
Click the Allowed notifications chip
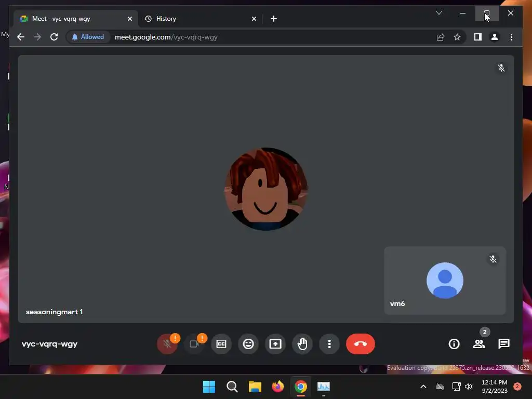88,37
